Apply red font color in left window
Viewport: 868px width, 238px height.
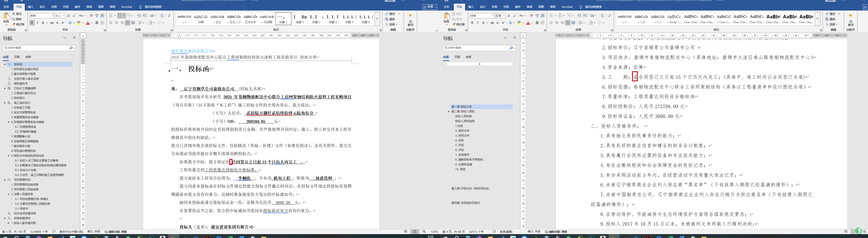pyautogui.click(x=88, y=23)
